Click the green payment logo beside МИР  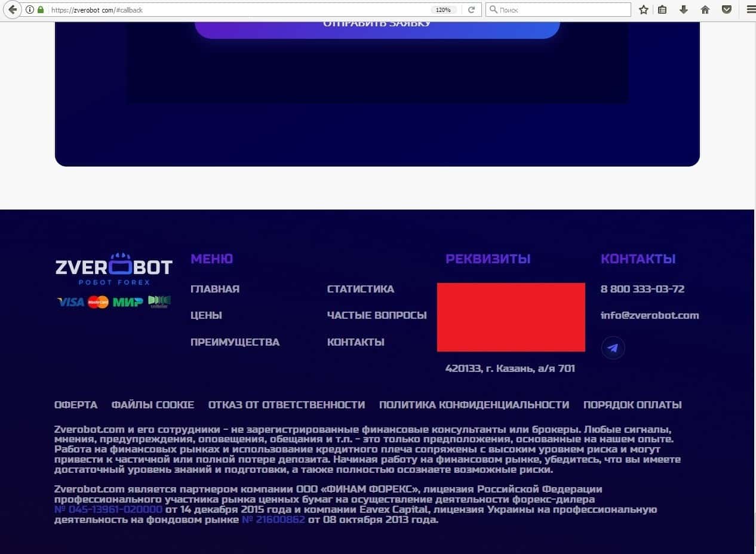tap(159, 301)
